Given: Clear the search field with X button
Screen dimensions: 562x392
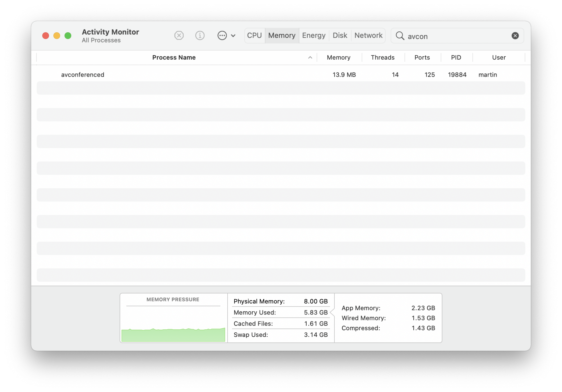Looking at the screenshot, I should [515, 36].
